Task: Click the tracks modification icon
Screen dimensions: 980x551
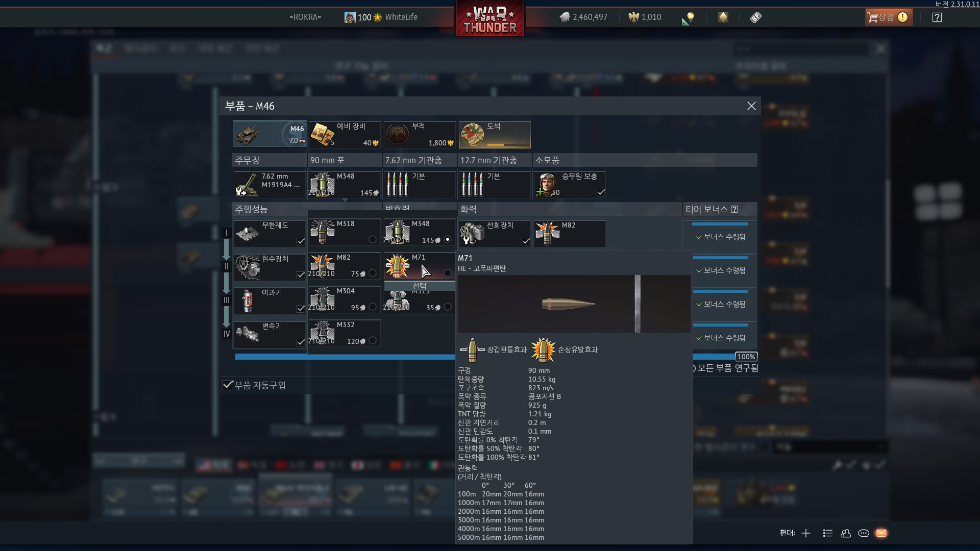Action: coord(248,233)
